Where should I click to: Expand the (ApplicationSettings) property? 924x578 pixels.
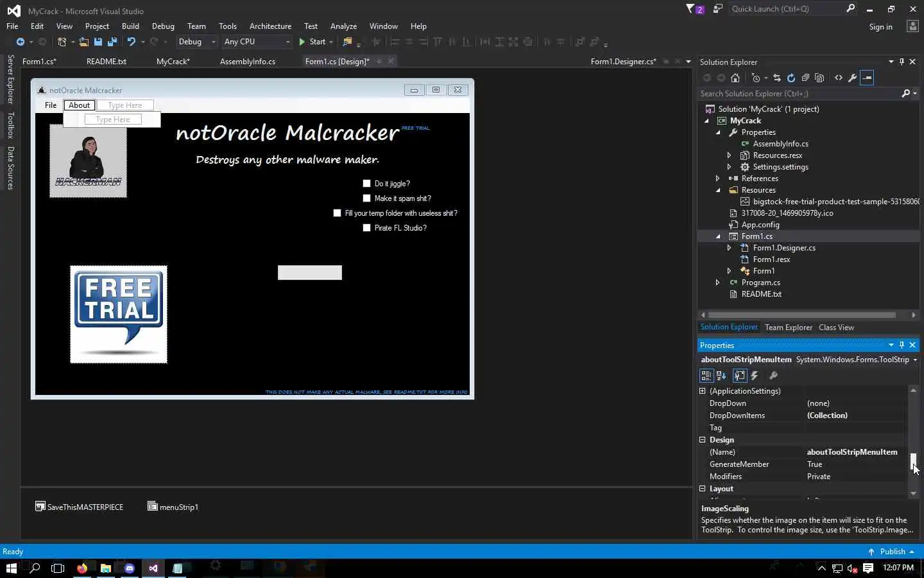coord(703,391)
